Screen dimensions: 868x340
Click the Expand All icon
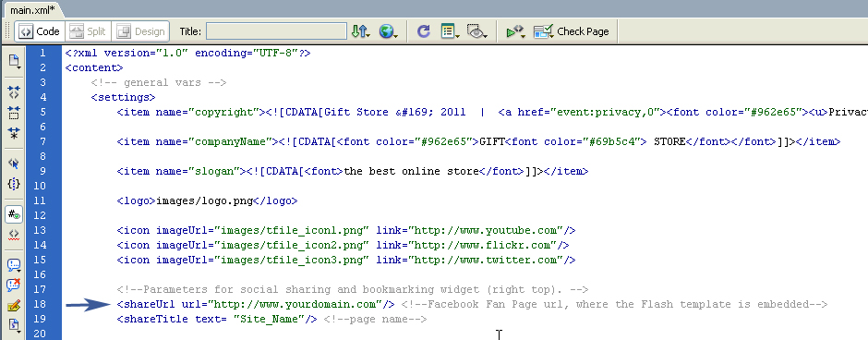(15, 133)
